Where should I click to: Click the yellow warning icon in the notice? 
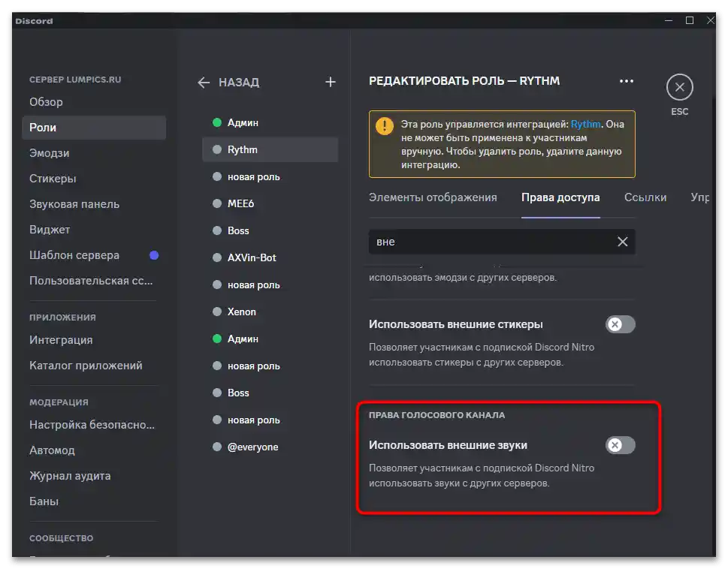click(x=385, y=125)
